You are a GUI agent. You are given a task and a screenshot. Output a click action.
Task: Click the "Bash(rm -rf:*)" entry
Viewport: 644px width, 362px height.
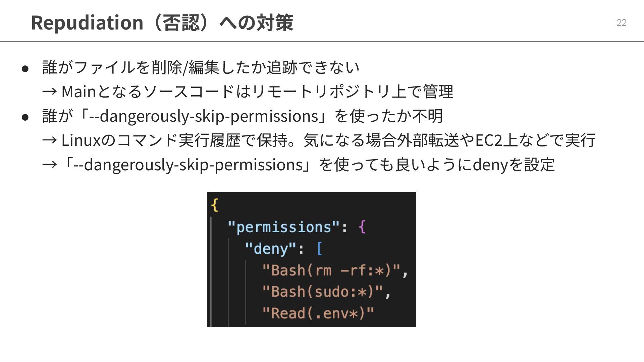pos(331,270)
